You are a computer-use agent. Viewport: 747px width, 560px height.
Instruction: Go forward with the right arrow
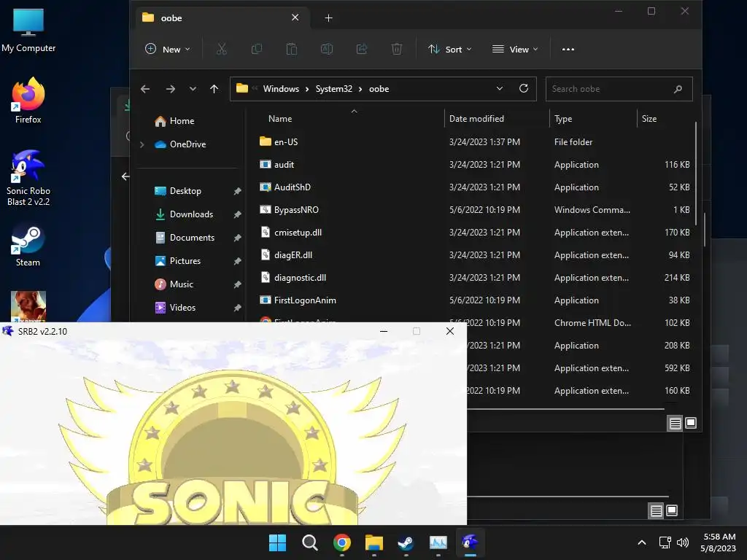tap(170, 89)
